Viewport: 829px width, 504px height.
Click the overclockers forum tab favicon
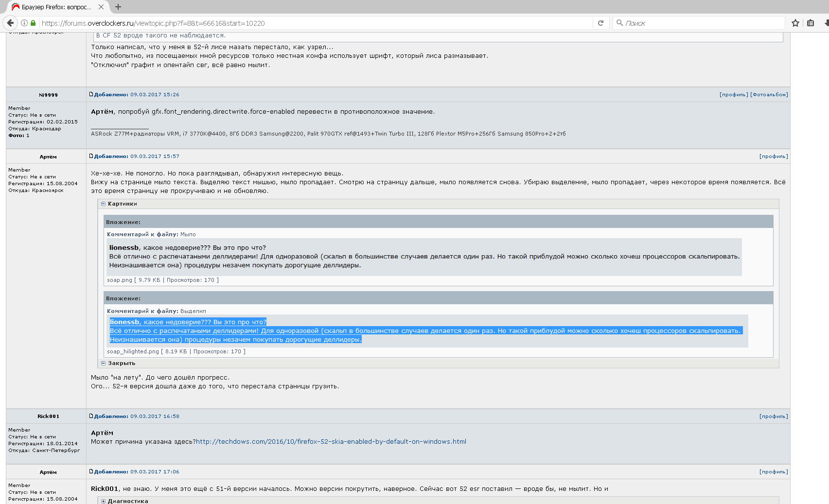[x=16, y=7]
